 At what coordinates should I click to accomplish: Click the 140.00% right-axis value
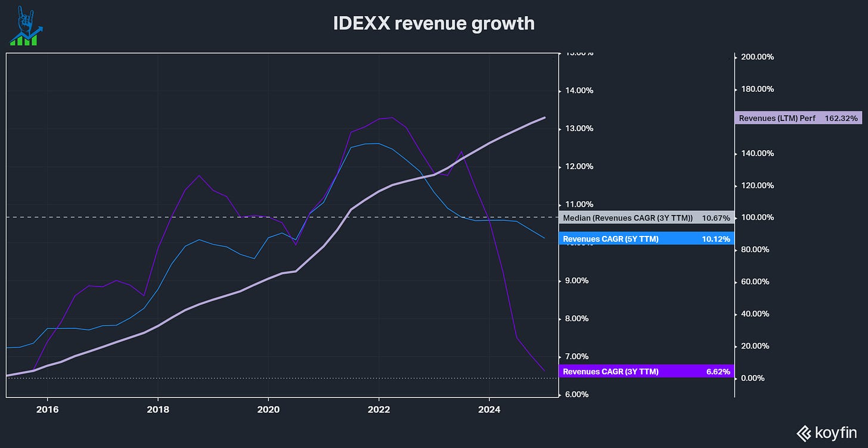tap(757, 154)
